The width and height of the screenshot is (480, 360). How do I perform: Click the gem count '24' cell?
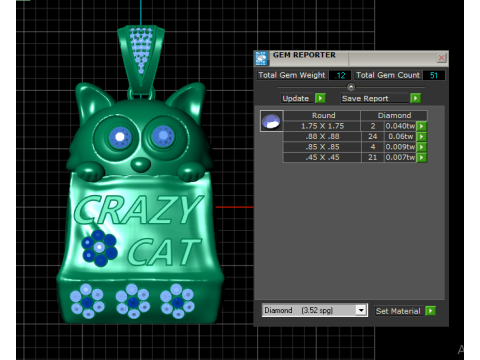[373, 137]
